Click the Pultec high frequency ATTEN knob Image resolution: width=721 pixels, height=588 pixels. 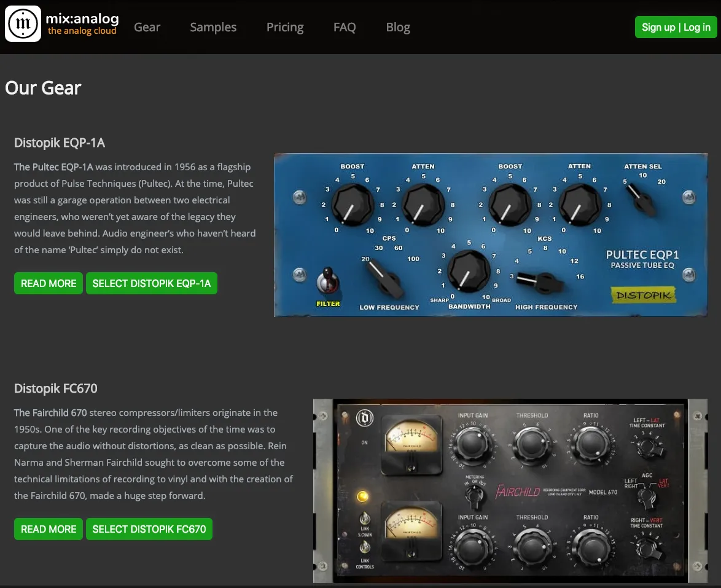click(x=579, y=205)
